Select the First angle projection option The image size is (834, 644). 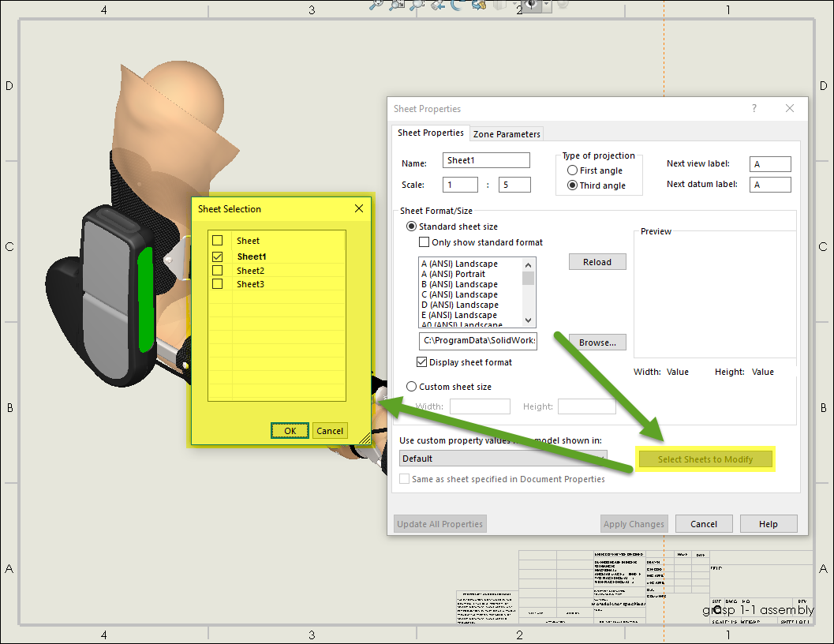573,170
